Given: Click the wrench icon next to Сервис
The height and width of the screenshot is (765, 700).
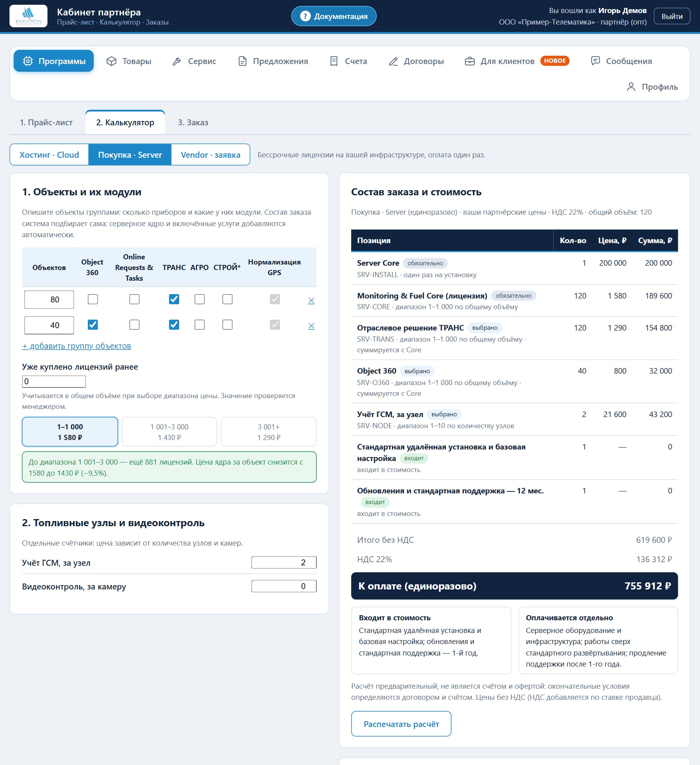Looking at the screenshot, I should click(x=177, y=61).
